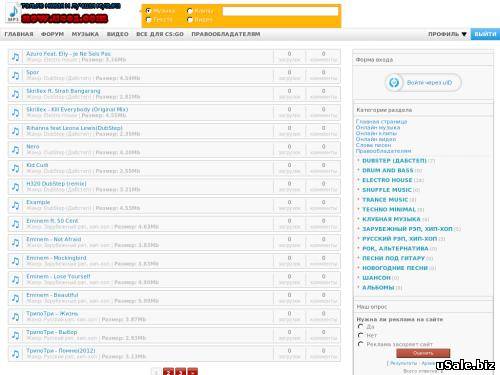Open ELECTRO HOUSE category
The width and height of the screenshot is (500, 375).
(387, 180)
